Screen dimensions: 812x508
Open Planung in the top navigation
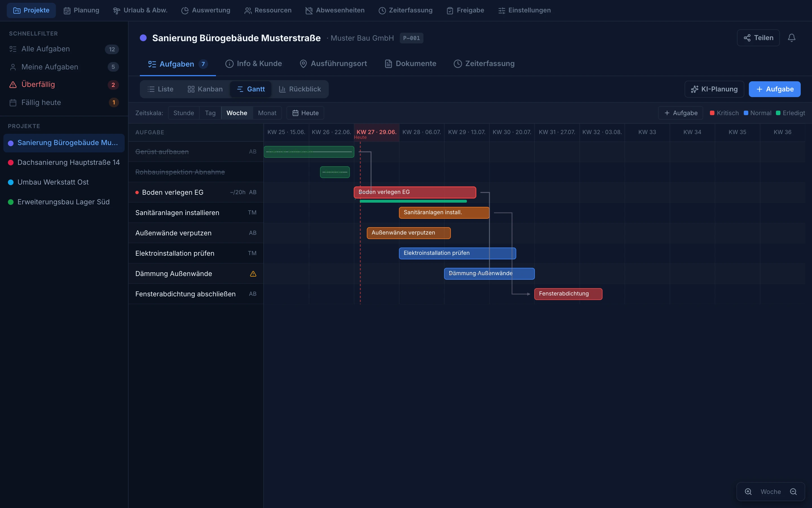81,10
